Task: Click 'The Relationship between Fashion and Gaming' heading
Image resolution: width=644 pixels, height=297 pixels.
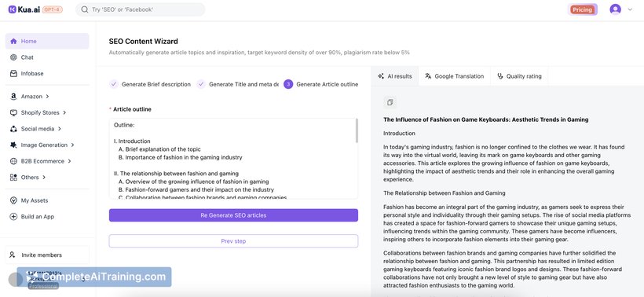Action: tap(445, 193)
